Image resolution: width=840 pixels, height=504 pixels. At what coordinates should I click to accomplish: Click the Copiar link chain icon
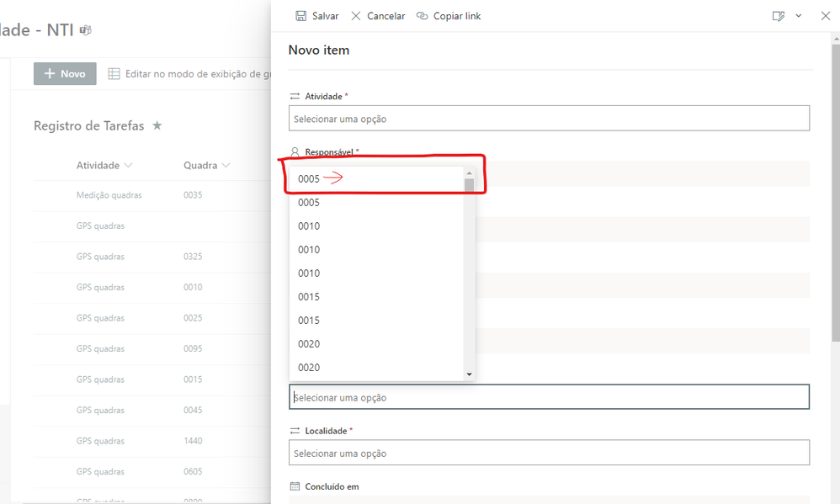click(423, 16)
